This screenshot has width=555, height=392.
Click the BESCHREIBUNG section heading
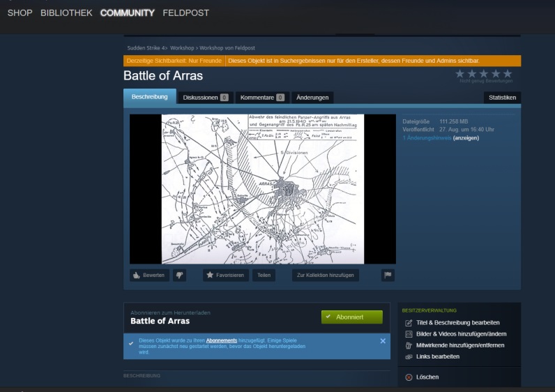pyautogui.click(x=142, y=376)
